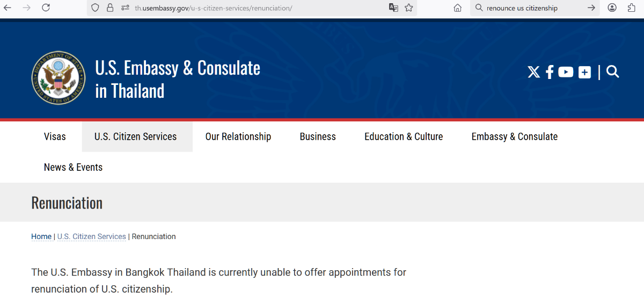Open the embassy X (Twitter) page
Image resolution: width=644 pixels, height=303 pixels.
click(533, 72)
